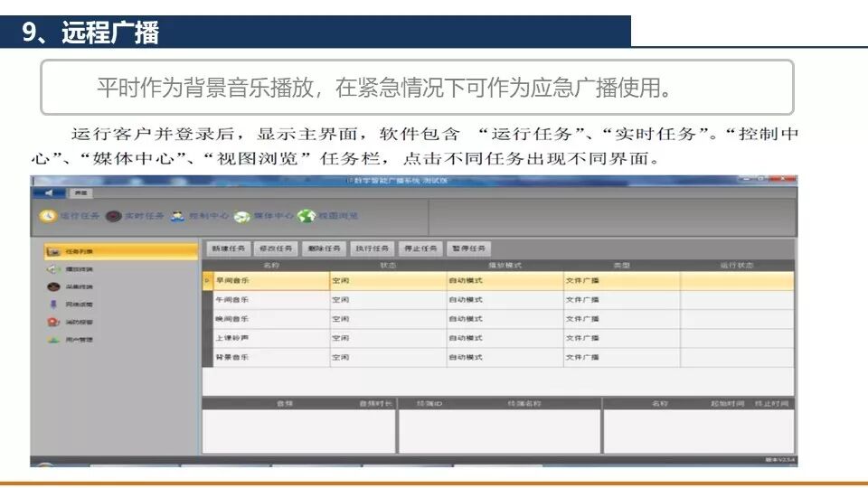
Task: Open 消防报警 with the red alarm icon
Action: click(x=71, y=322)
